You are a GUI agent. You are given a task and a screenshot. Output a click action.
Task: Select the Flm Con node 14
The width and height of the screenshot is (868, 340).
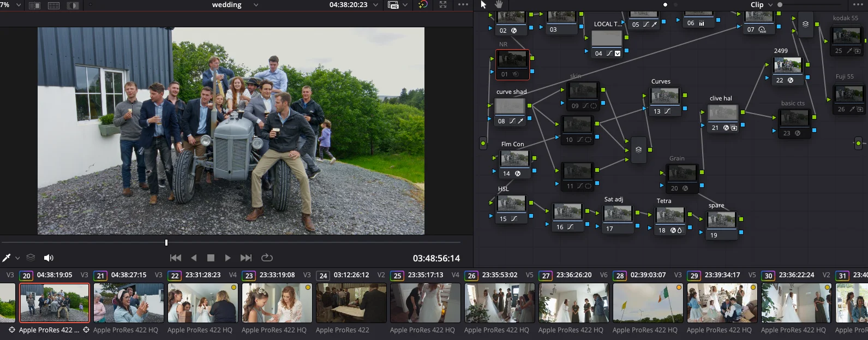pyautogui.click(x=514, y=164)
